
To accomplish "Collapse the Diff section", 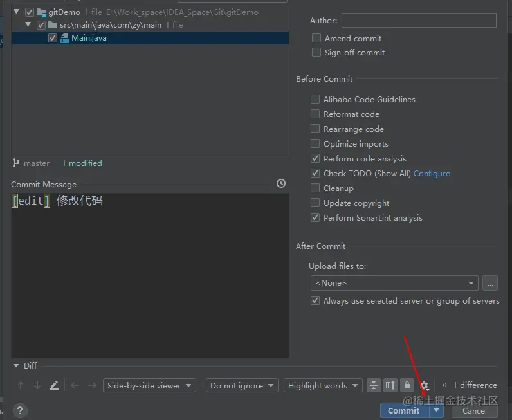I will [x=15, y=365].
